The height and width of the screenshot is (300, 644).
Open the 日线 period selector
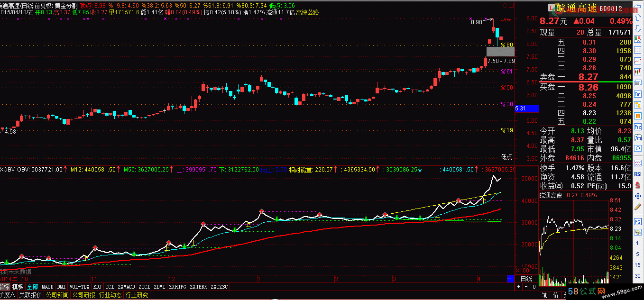526,279
